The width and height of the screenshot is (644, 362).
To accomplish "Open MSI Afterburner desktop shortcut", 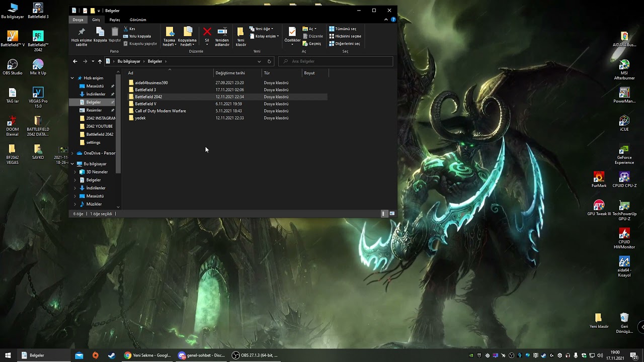I will (624, 70).
